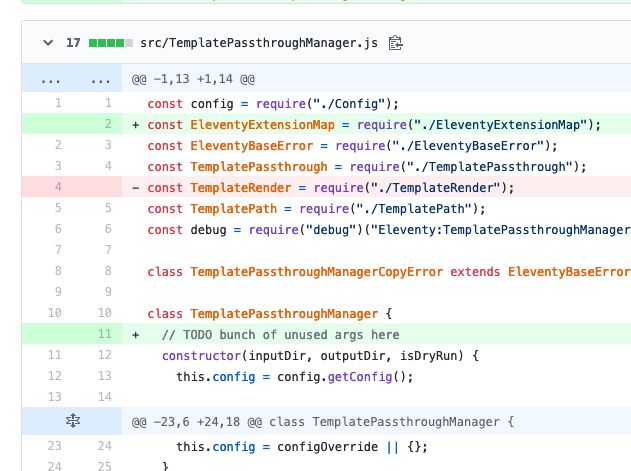Click old line number 10 in the gutter
This screenshot has height=471, width=631.
[x=55, y=313]
